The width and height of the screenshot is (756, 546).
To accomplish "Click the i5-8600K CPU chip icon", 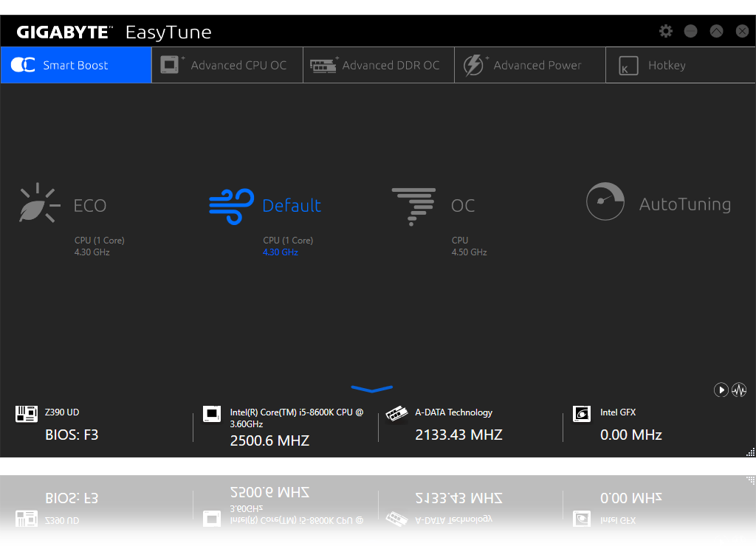I will pyautogui.click(x=212, y=414).
